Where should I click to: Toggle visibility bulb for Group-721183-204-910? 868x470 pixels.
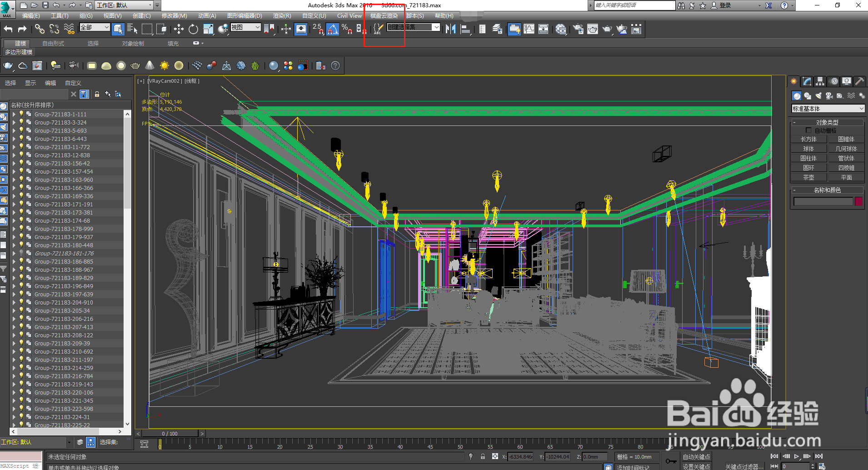(x=21, y=302)
